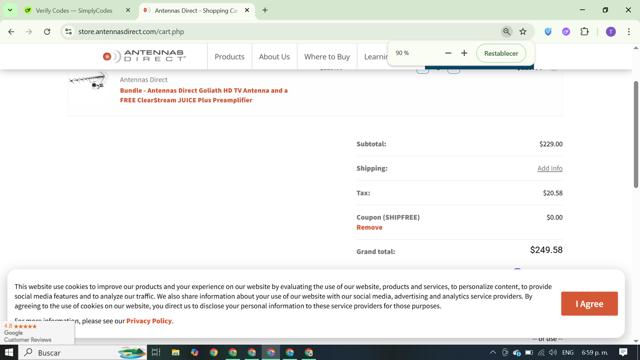Go back to the previous page
Screen dimensions: 640x360
(x=11, y=31)
